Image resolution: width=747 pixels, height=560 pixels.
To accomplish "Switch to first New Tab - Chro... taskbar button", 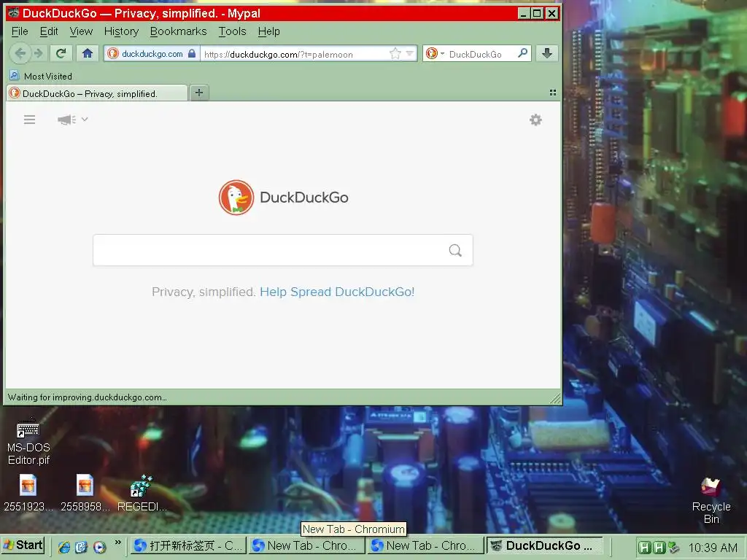I will pos(306,545).
